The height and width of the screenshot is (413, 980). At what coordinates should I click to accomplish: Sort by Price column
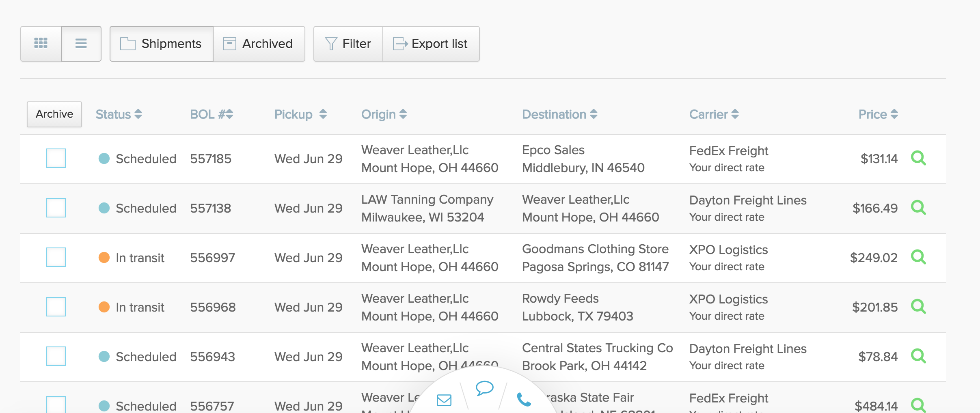point(878,114)
